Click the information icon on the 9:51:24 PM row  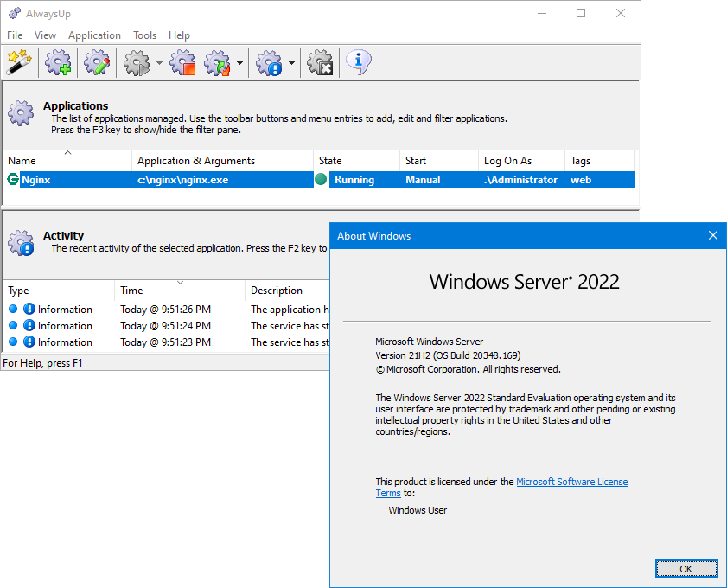(x=29, y=325)
